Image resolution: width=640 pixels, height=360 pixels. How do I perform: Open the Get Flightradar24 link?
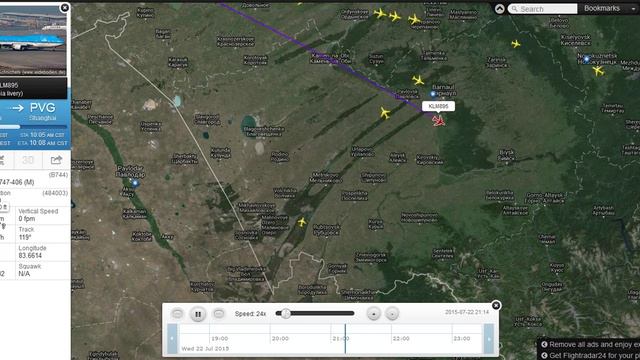tap(594, 356)
